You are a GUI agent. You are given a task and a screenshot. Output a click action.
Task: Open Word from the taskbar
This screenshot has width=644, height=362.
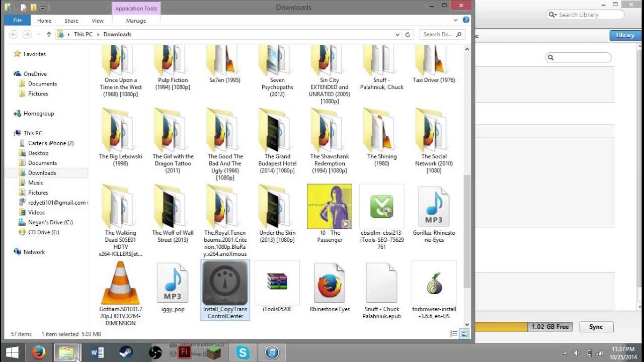96,353
